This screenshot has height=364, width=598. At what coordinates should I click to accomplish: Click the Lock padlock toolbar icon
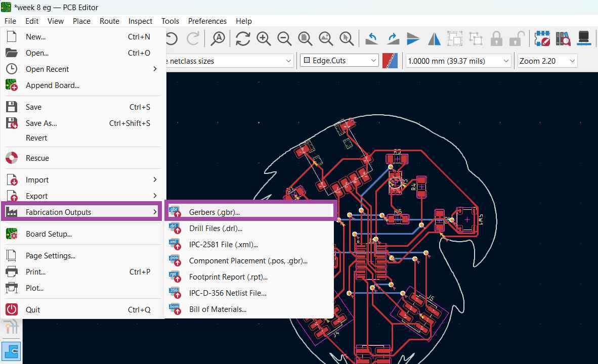496,38
